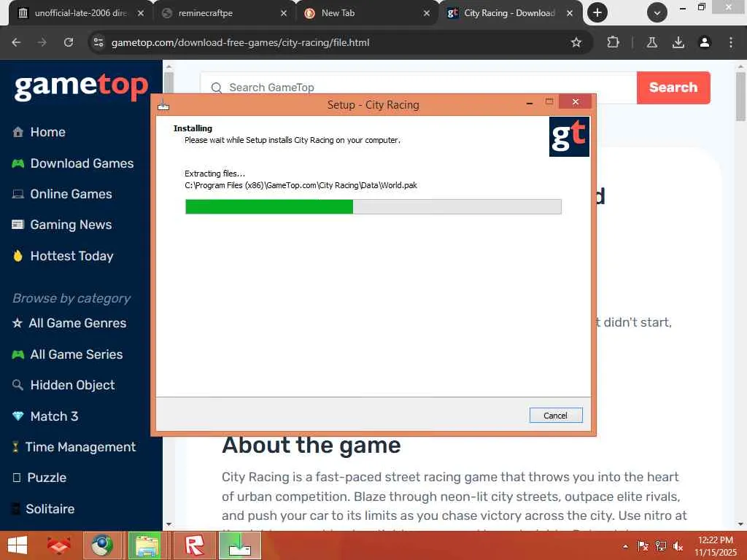Select the City Racing - Download tab
Image resolution: width=747 pixels, height=560 pixels.
pos(509,13)
